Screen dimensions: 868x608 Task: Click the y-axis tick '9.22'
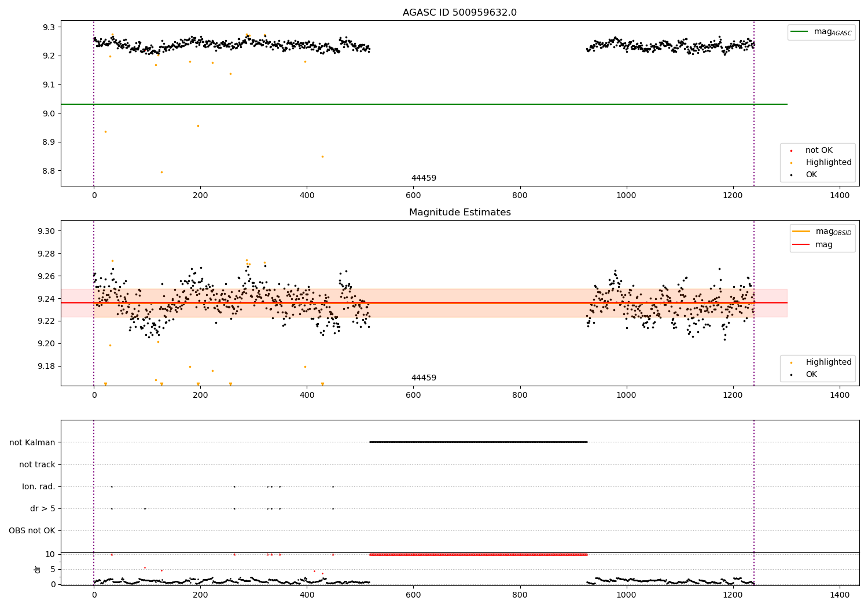click(46, 321)
